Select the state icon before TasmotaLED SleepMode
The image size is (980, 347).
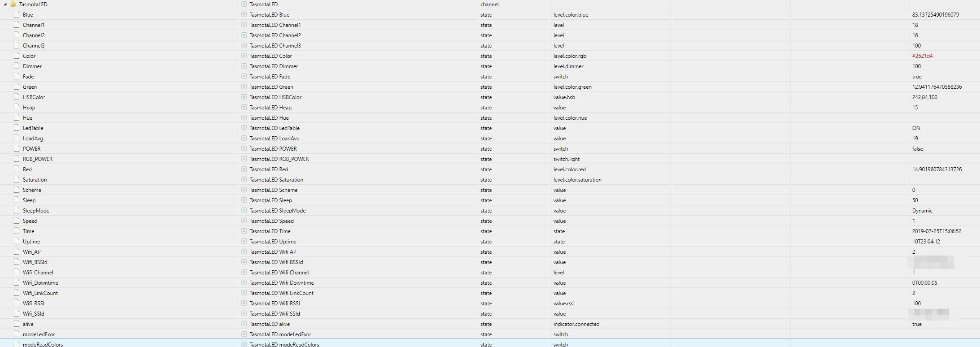click(244, 210)
